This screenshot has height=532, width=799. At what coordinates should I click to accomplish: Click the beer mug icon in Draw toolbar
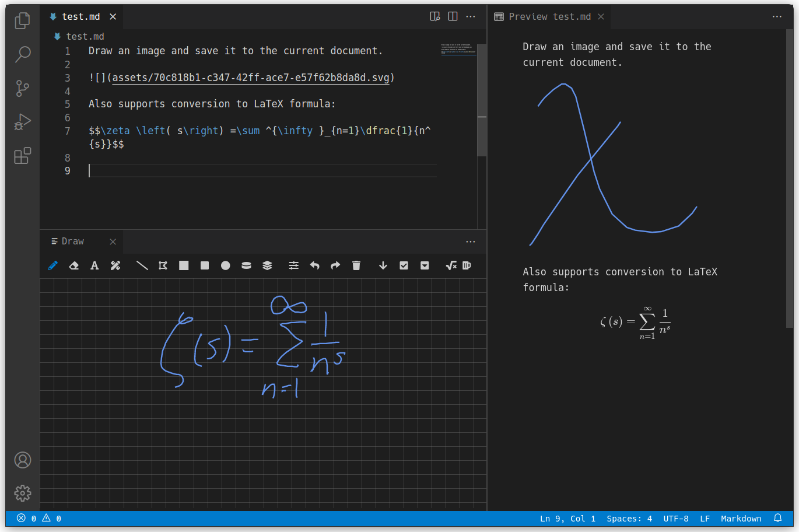tap(467, 265)
